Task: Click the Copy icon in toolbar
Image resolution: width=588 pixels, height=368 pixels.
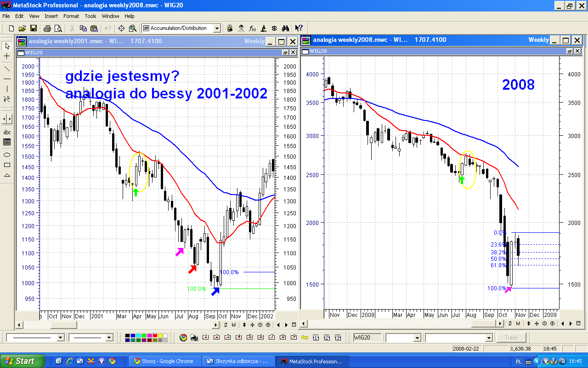Action: point(83,29)
